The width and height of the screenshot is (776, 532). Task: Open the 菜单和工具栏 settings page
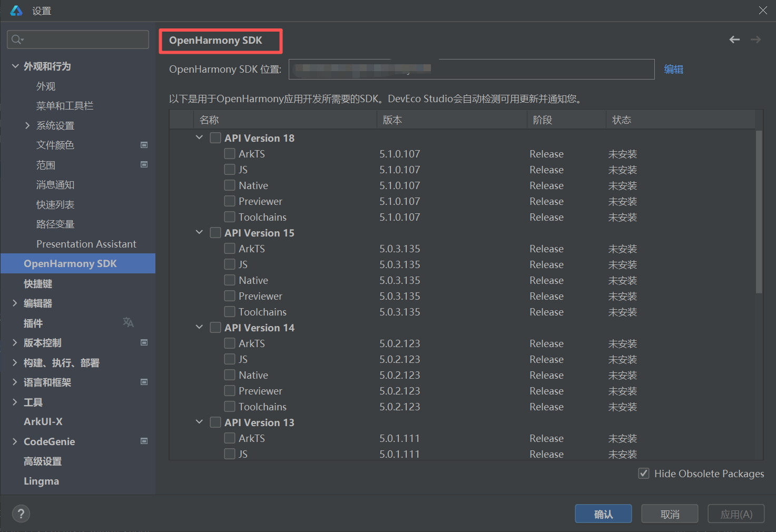[x=65, y=106]
